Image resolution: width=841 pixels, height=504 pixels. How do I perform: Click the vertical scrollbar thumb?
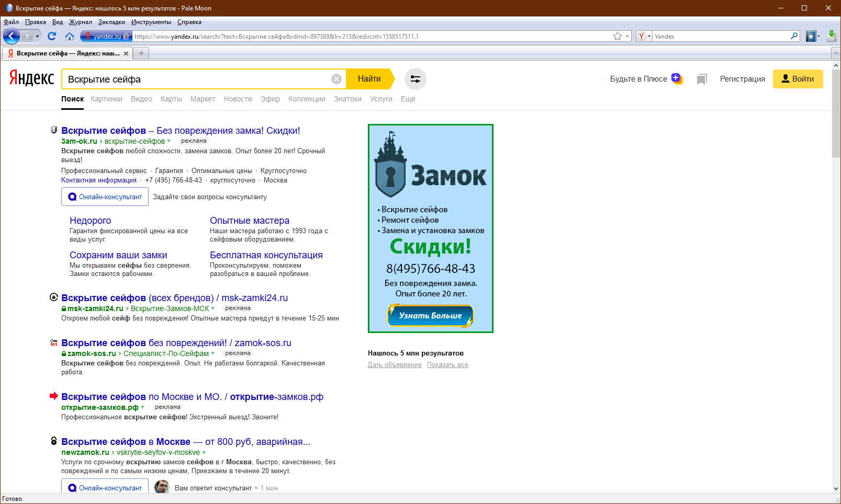pyautogui.click(x=836, y=112)
